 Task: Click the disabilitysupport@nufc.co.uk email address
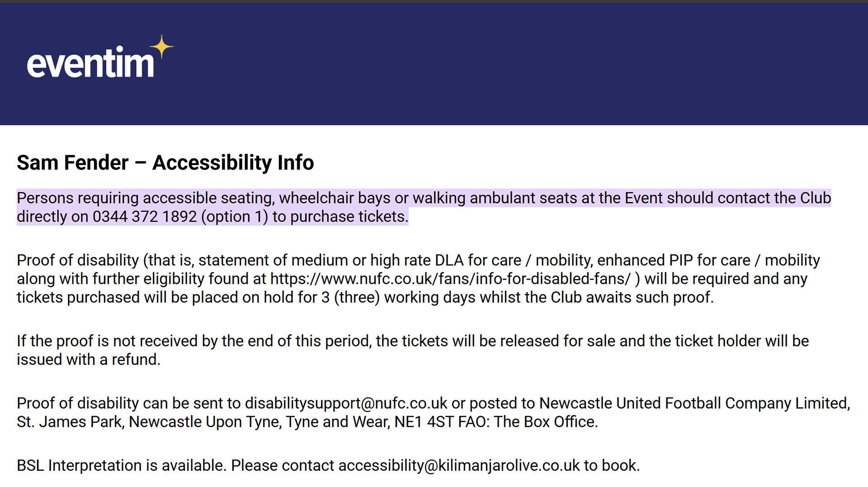pos(346,403)
